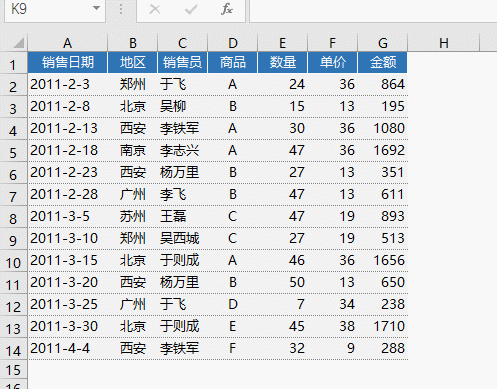Select column F header
This screenshot has height=389, width=497.
332,43
